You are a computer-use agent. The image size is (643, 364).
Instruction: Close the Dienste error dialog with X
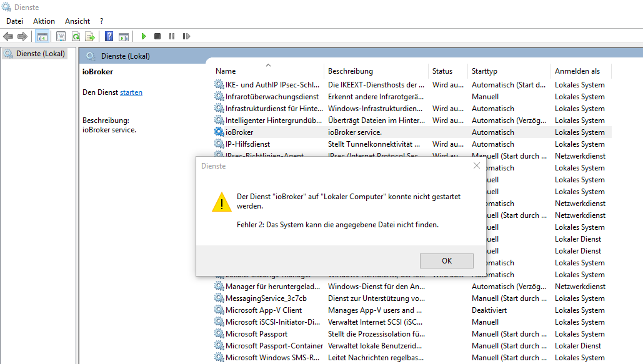[x=477, y=165]
